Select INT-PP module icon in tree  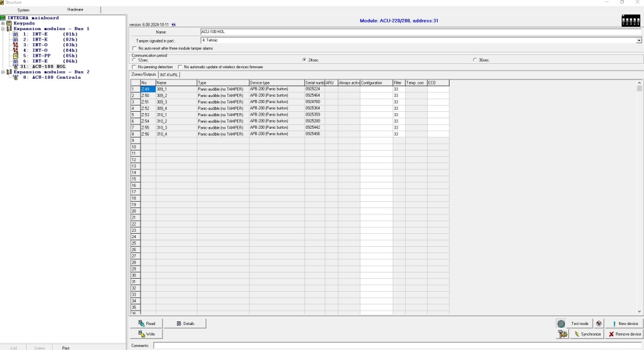(16, 55)
